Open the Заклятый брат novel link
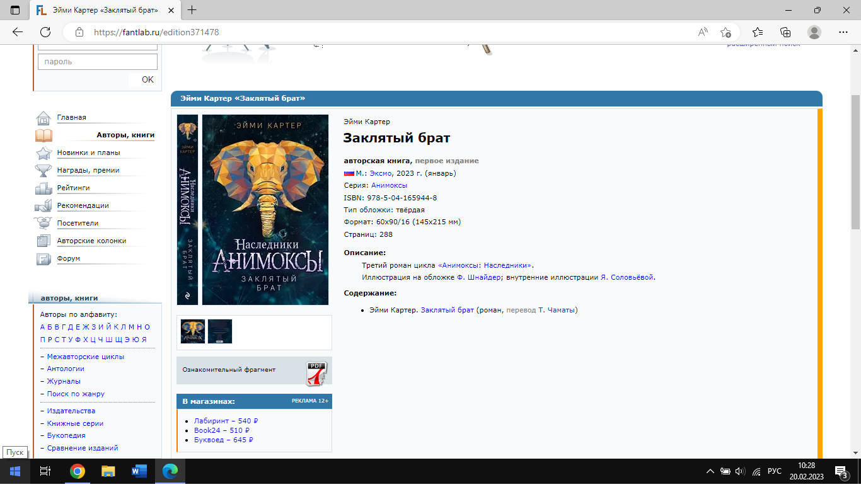Image resolution: width=861 pixels, height=504 pixels. [x=447, y=310]
